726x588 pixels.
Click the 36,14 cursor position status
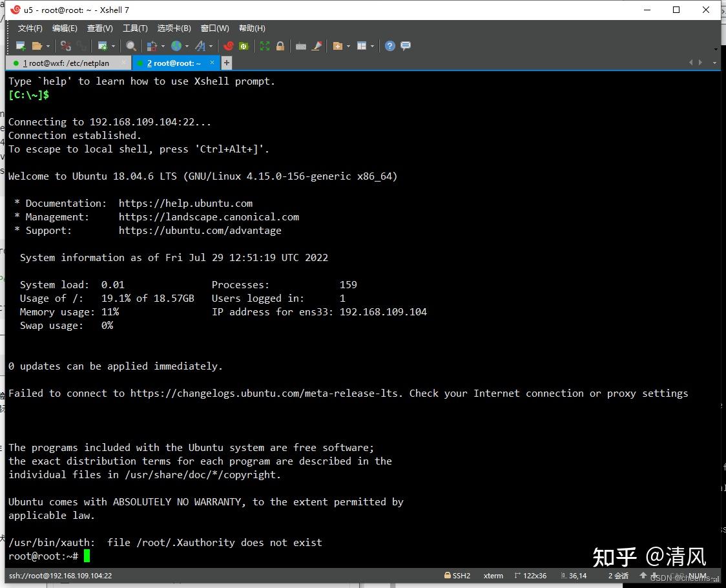tap(574, 576)
